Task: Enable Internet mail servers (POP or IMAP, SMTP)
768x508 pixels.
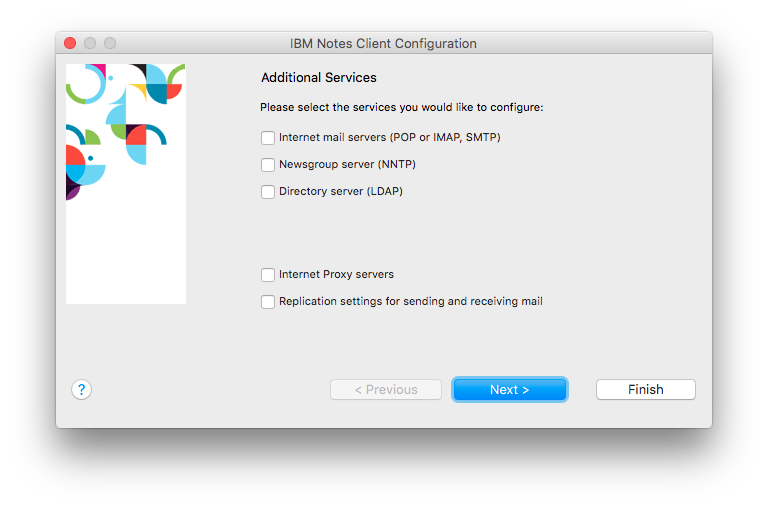Action: 268,138
